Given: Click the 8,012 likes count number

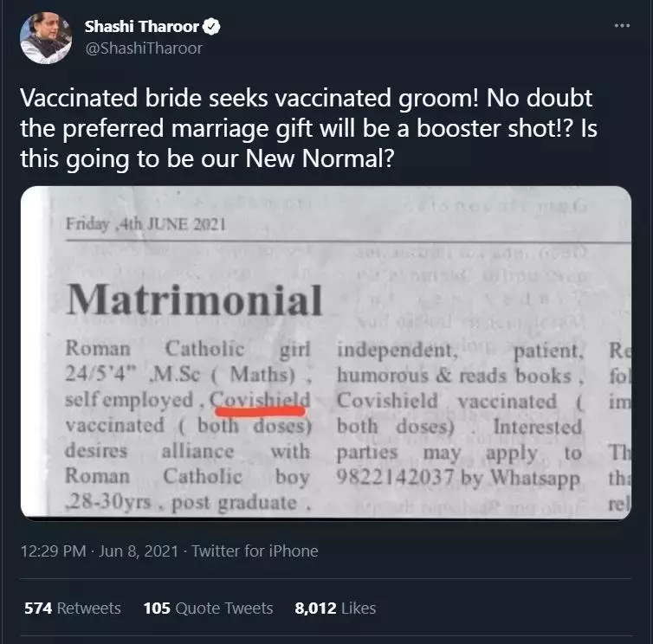Looking at the screenshot, I should [315, 609].
